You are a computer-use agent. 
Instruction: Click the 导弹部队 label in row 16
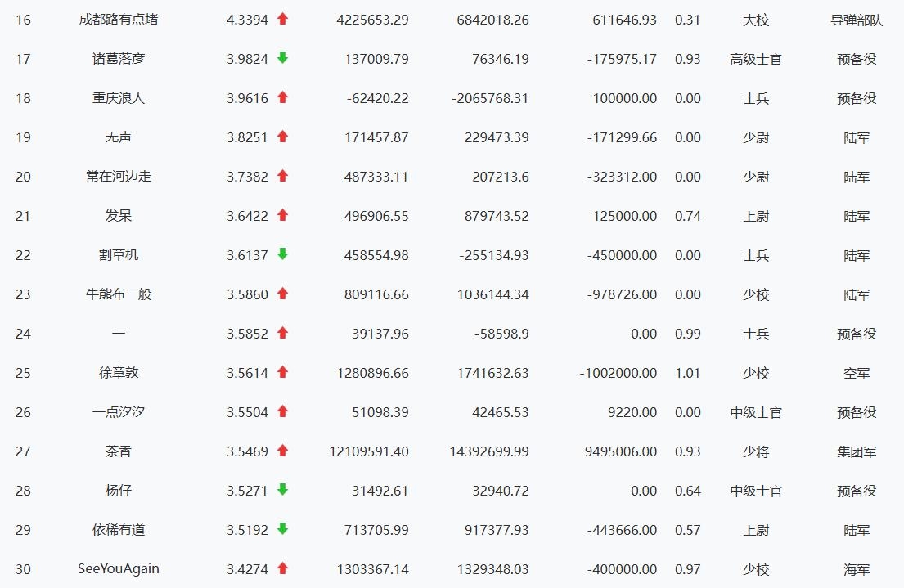tap(856, 20)
